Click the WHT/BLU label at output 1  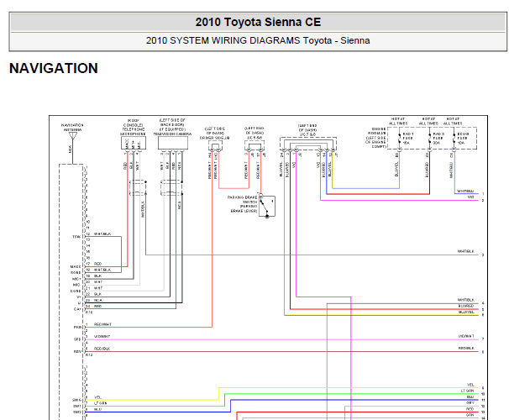pyautogui.click(x=465, y=191)
